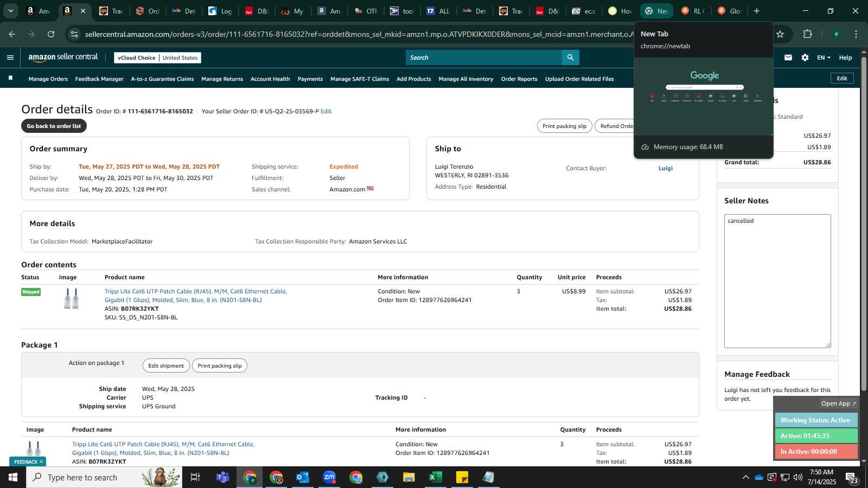Open Add Products page
This screenshot has width=868, height=488.
pos(414,79)
